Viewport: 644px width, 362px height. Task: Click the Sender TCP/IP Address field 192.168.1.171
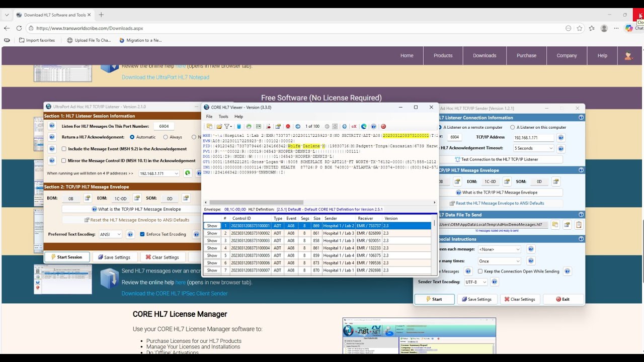533,137
